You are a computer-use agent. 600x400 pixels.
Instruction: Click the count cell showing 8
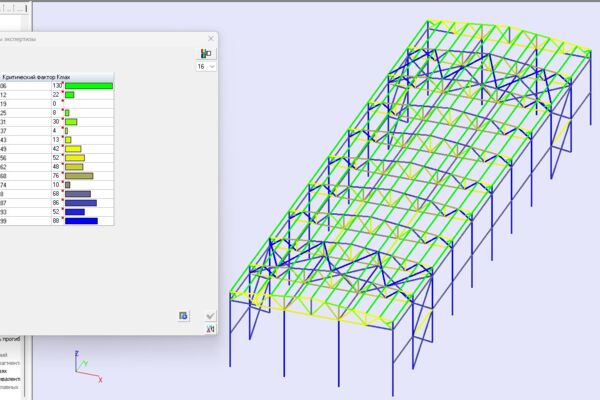coord(58,113)
